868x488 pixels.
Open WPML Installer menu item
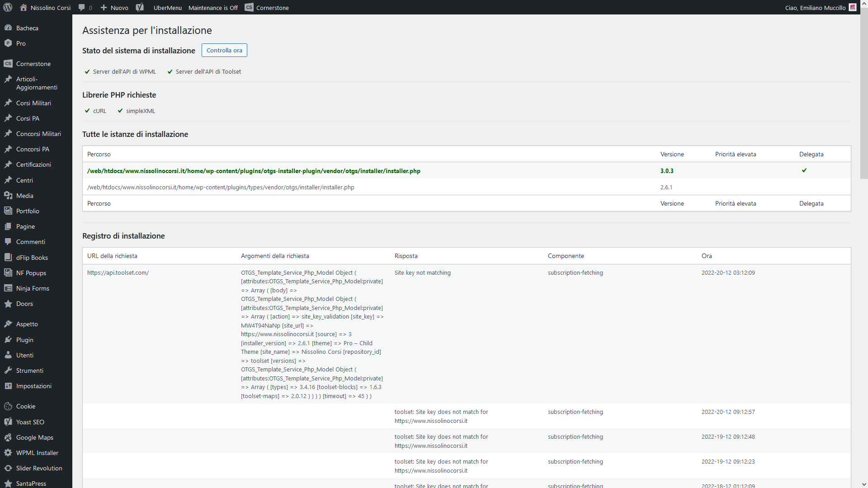[x=37, y=453]
